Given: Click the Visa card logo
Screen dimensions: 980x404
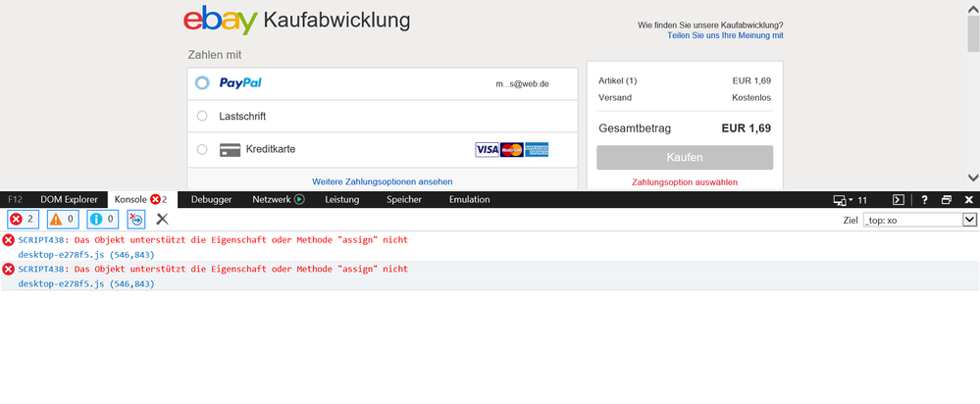Looking at the screenshot, I should [487, 150].
